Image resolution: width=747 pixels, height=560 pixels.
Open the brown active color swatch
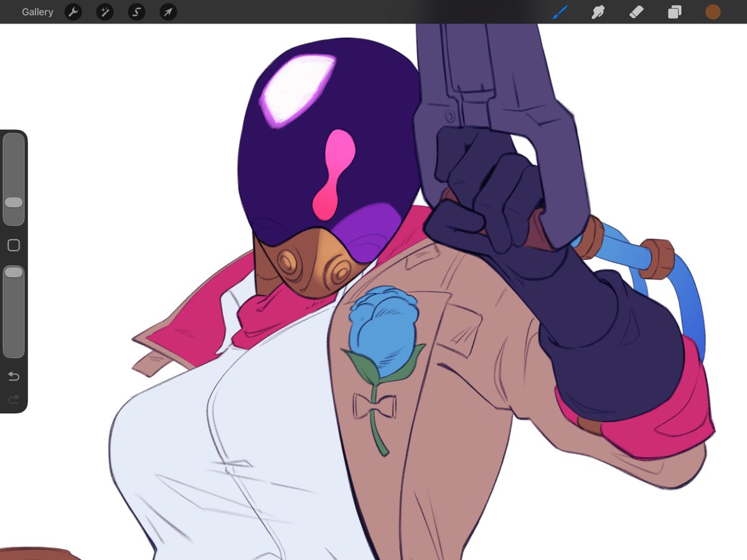[713, 12]
